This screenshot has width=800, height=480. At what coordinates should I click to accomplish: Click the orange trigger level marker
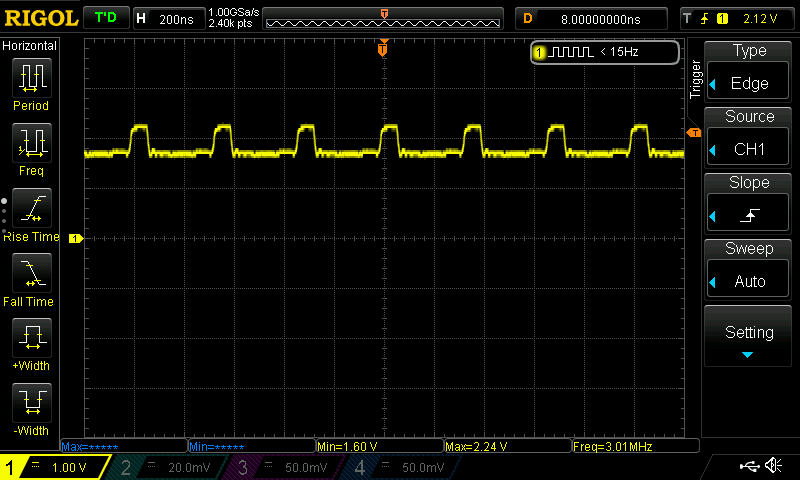coord(693,133)
